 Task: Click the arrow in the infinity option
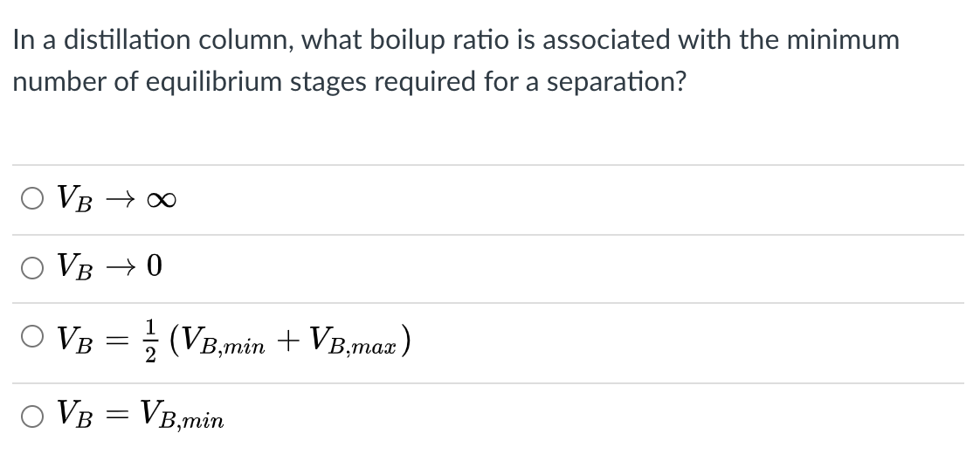119,200
